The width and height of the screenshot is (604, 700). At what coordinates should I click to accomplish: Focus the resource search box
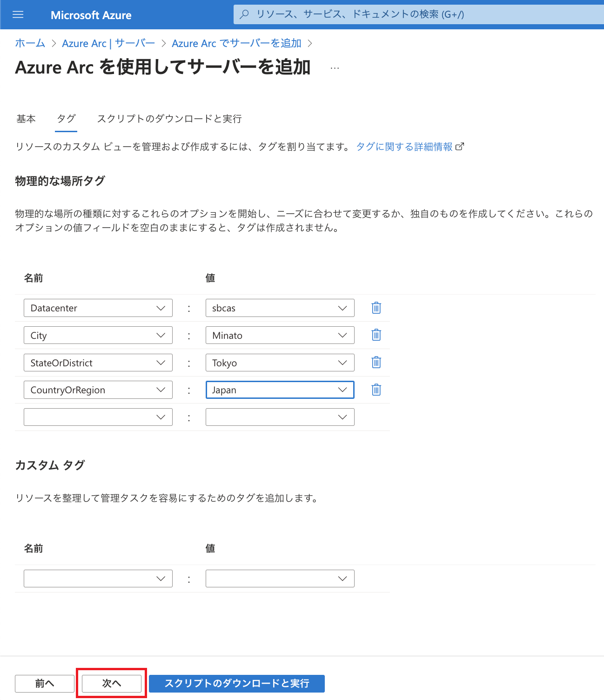point(419,14)
